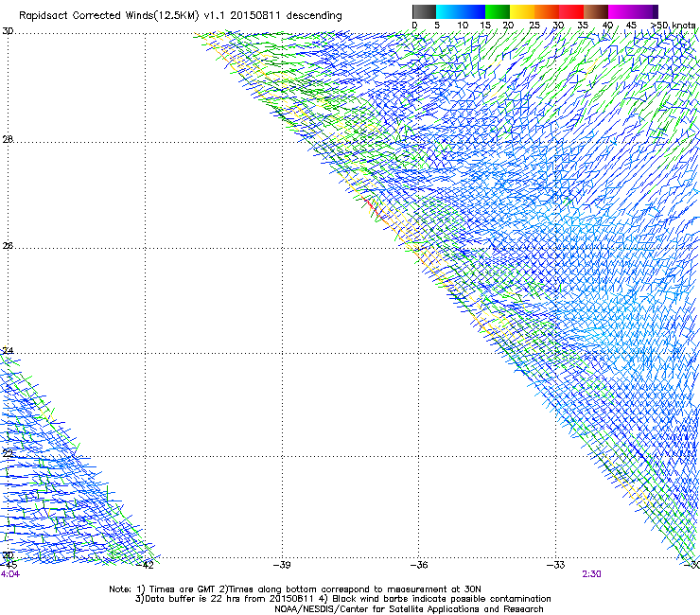This screenshot has height=615, width=700.
Task: Choose the dark purple 45–50 knots color bar segment
Action: [645, 11]
